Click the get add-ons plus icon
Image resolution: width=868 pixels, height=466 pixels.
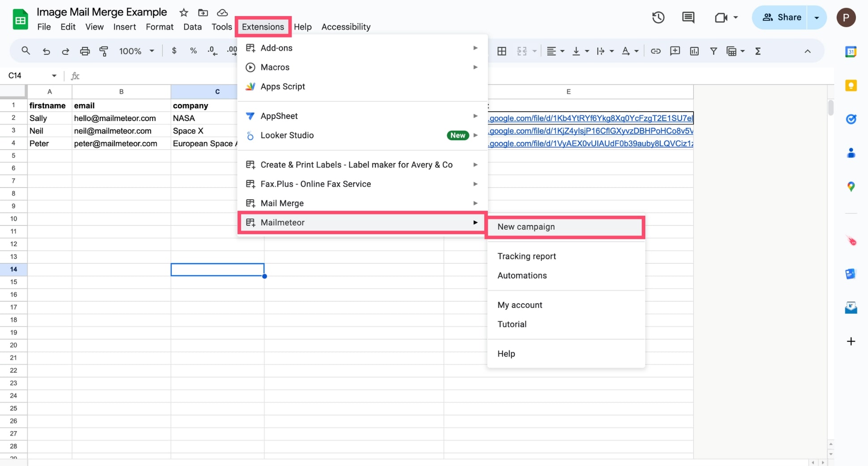[851, 341]
